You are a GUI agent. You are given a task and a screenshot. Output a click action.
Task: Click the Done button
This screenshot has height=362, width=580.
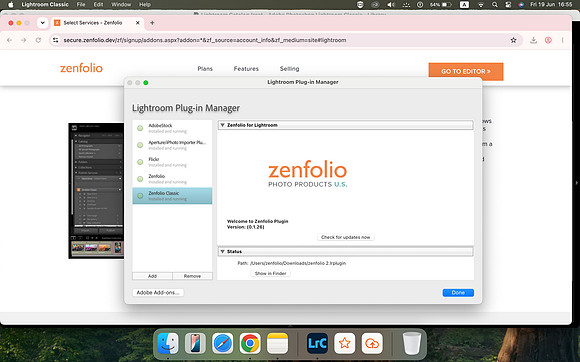click(458, 292)
